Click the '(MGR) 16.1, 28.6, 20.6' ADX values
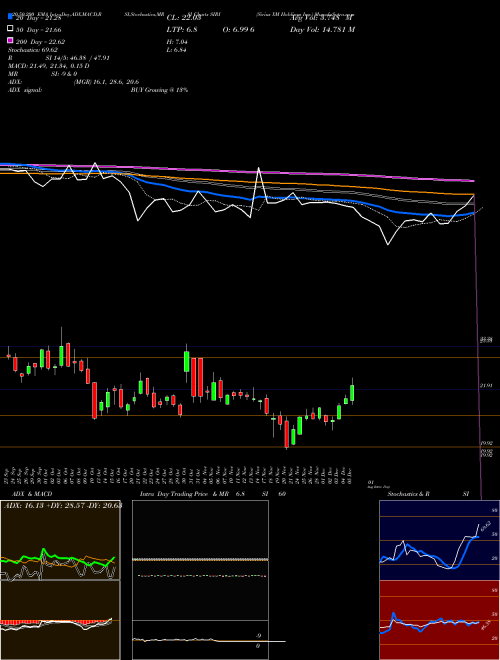The width and height of the screenshot is (500, 660). pos(106,82)
